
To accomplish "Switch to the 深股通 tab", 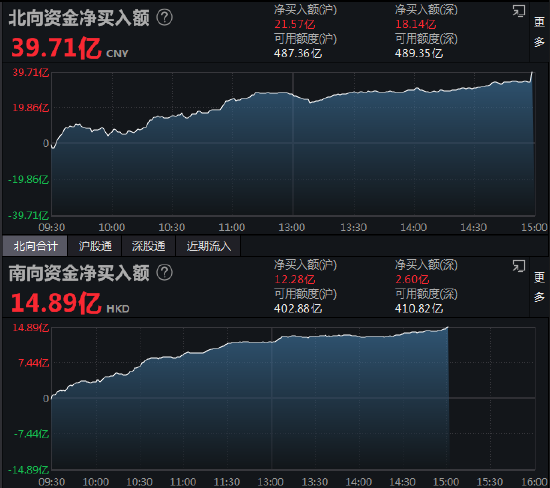I will click(148, 246).
